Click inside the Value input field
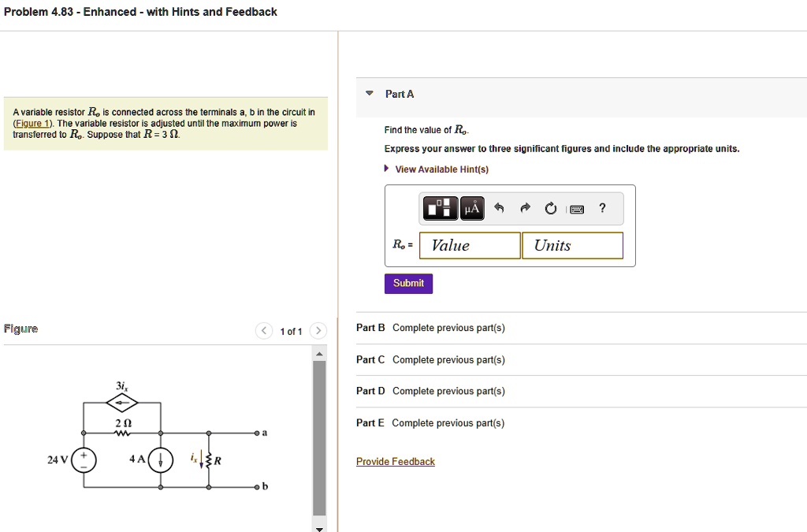Screen dimensions: 807x532 (470, 245)
